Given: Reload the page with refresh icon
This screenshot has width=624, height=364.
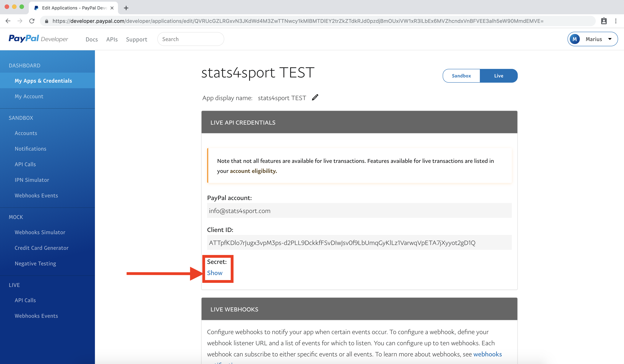Looking at the screenshot, I should tap(32, 21).
